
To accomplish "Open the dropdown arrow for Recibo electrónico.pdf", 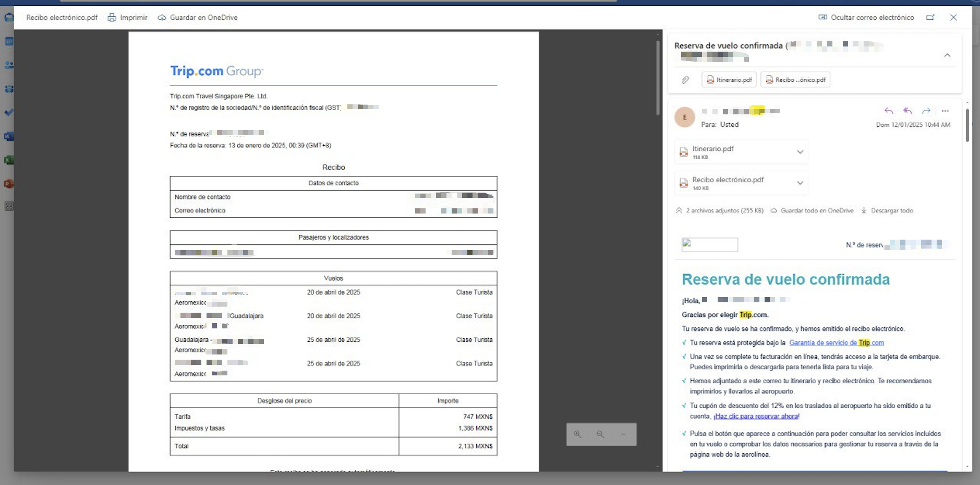I will pyautogui.click(x=800, y=183).
